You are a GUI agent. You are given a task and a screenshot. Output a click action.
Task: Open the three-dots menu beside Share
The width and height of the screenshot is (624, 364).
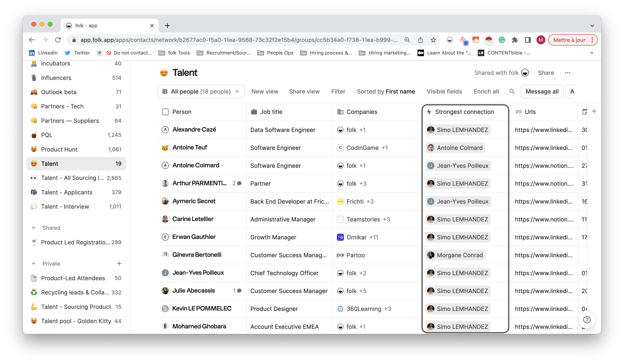click(567, 73)
